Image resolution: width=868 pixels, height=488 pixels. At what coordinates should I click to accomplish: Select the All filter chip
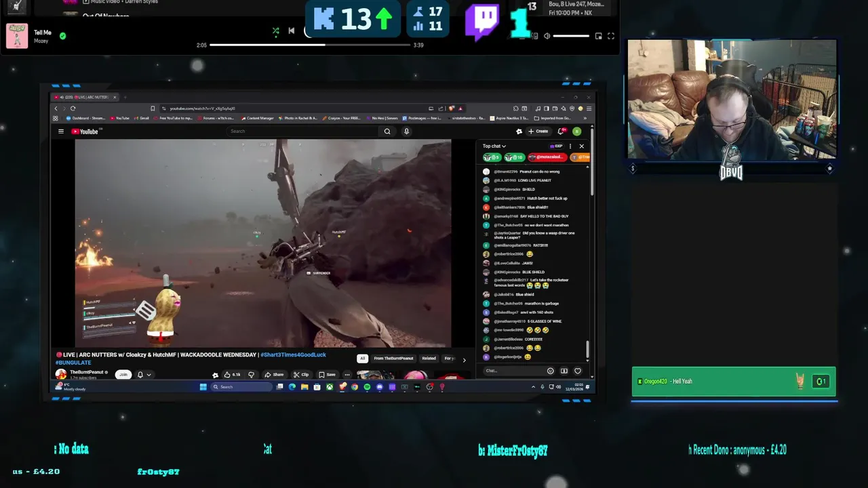[363, 359]
